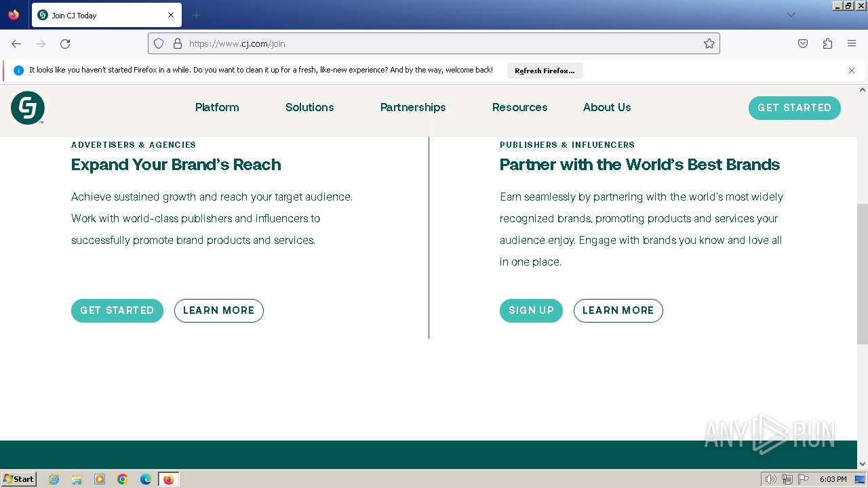Reload the page with the refresh icon
The image size is (868, 488).
pos(65,43)
